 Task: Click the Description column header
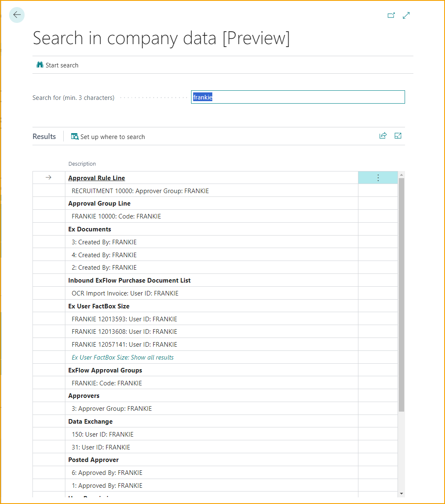(82, 164)
